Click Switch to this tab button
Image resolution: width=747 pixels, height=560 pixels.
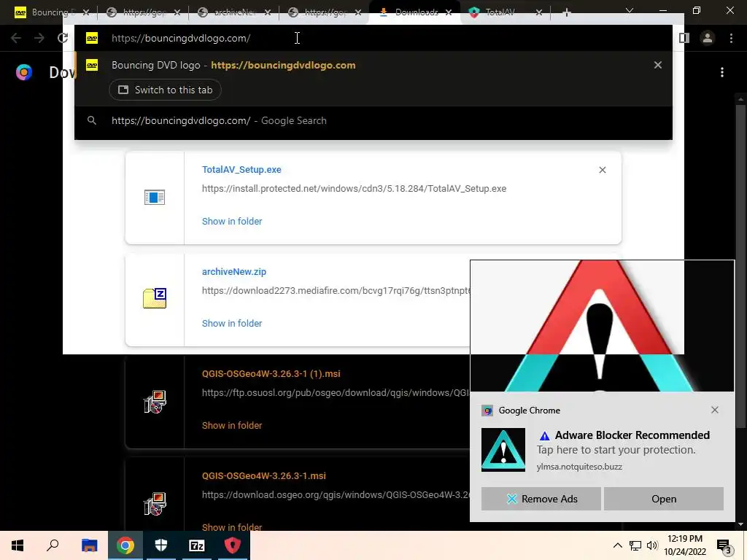point(165,90)
